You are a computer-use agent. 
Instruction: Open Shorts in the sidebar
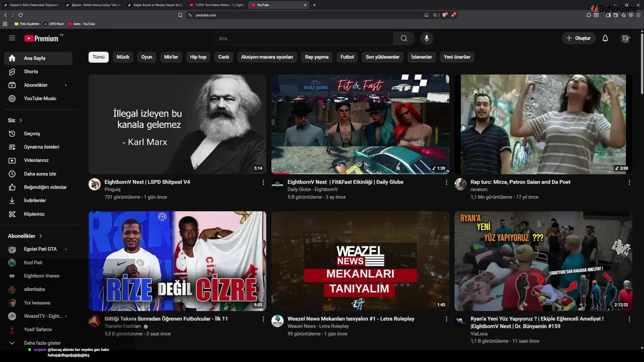[x=38, y=71]
